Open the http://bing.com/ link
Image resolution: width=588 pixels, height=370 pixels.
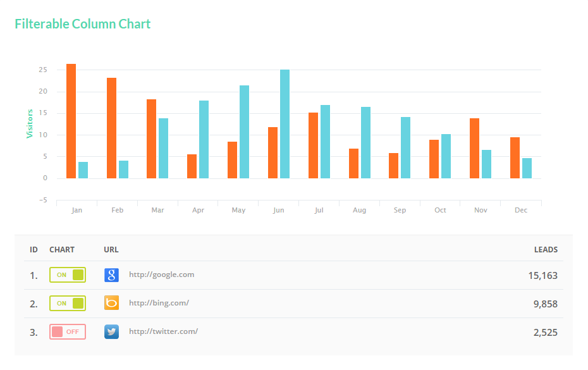[159, 303]
